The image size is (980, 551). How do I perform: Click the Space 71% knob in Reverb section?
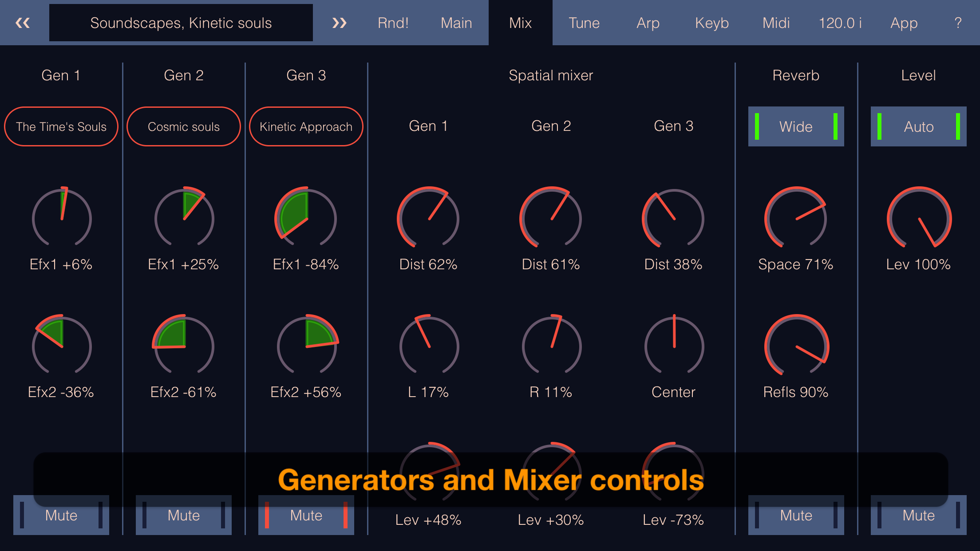[x=795, y=218]
